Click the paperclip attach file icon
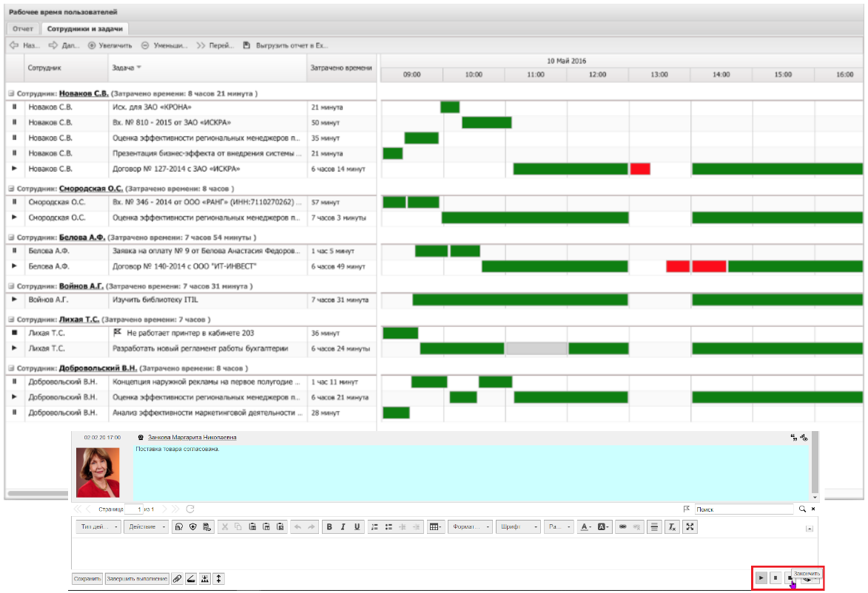 point(177,579)
